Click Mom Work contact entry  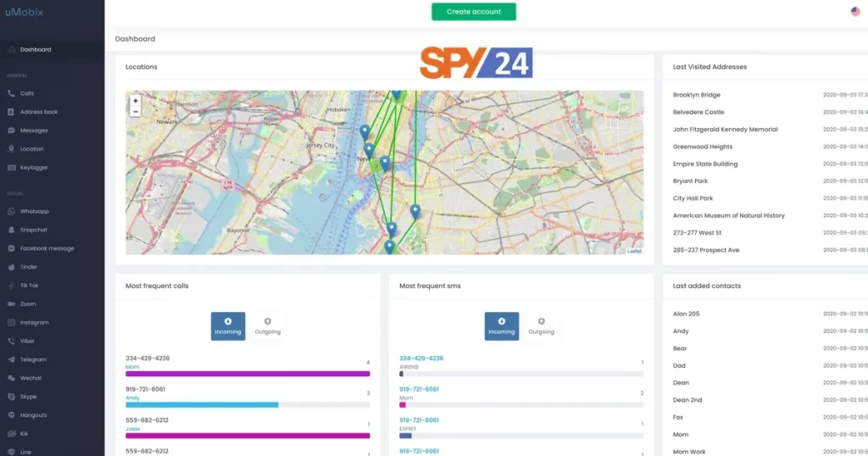689,452
